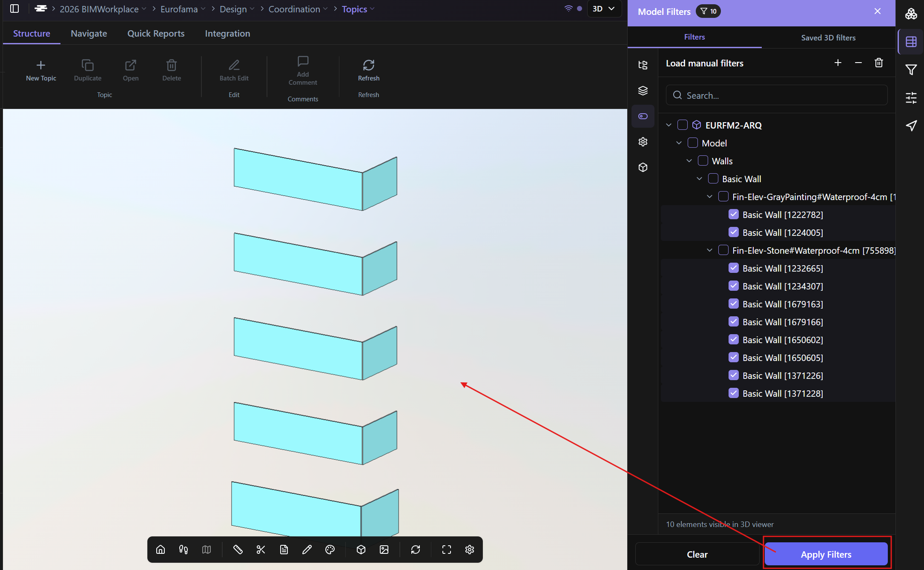Open the layers icon in filter sidebar
Viewport: 924px width, 570px height.
tap(643, 91)
